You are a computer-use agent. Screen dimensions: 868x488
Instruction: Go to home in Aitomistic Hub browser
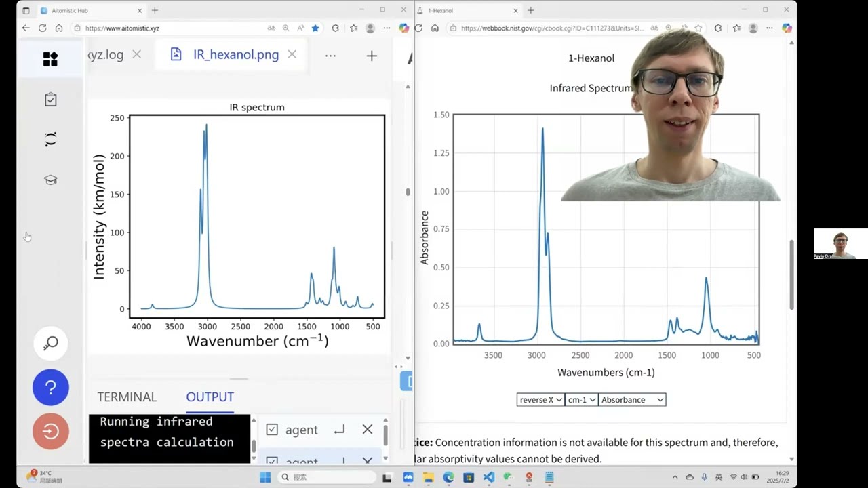[59, 28]
